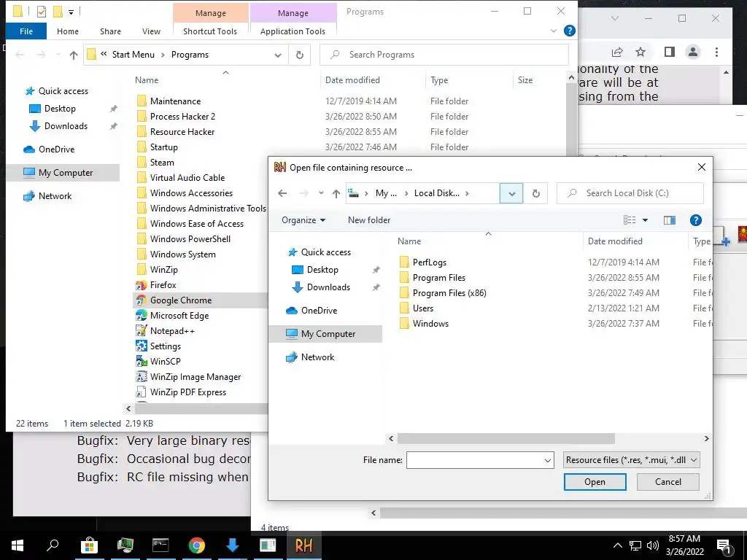Click the blue download arrow taskbar icon

pyautogui.click(x=233, y=545)
